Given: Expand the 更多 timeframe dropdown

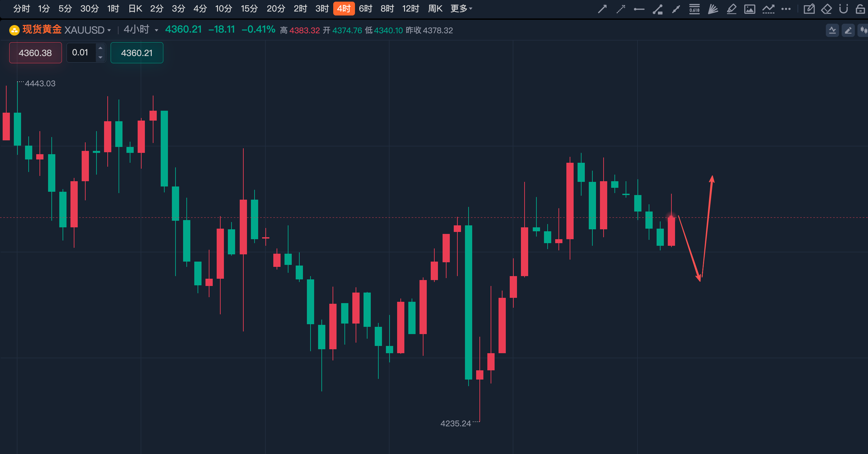Looking at the screenshot, I should click(461, 9).
